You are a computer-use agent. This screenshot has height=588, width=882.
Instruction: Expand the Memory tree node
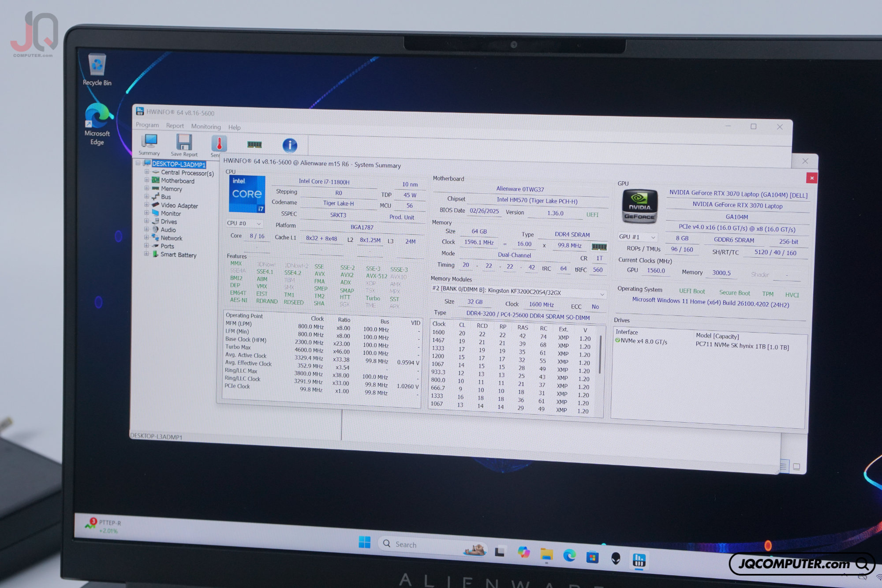click(x=147, y=188)
